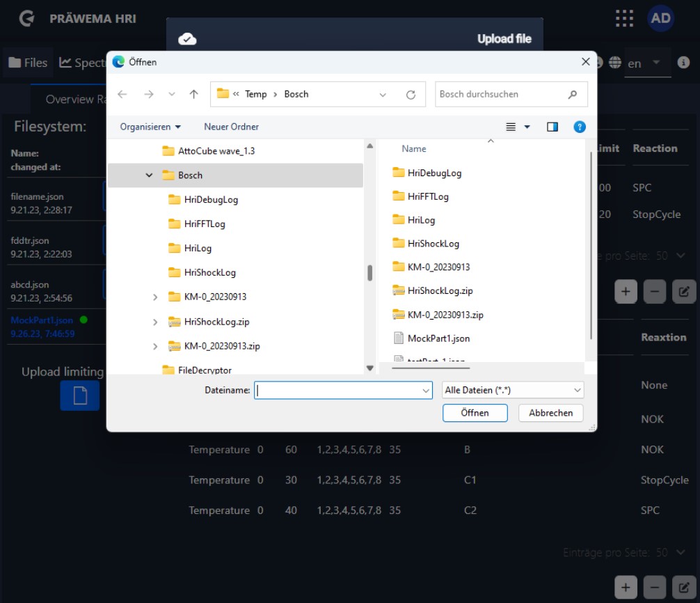The height and width of the screenshot is (603, 700).
Task: Open the Alle Dateien file type dropdown
Action: 513,391
